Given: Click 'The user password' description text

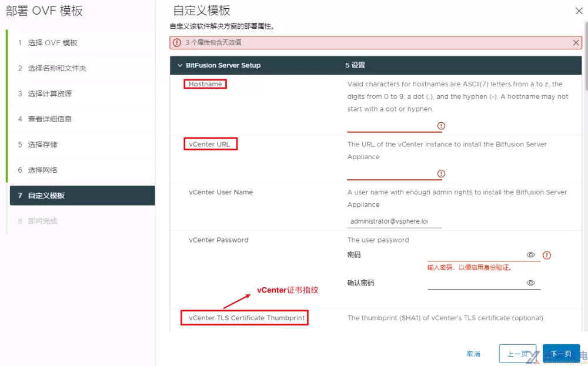Looking at the screenshot, I should tap(378, 240).
